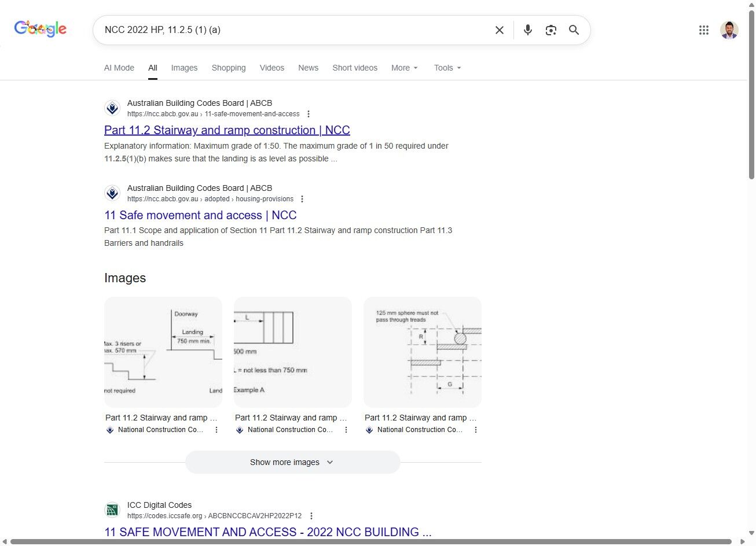Open '11 SAFE MOVEMENT AND ACCESS - 2022 NCC BUILDING' result
Screen dimensions: 756x546
click(x=268, y=532)
